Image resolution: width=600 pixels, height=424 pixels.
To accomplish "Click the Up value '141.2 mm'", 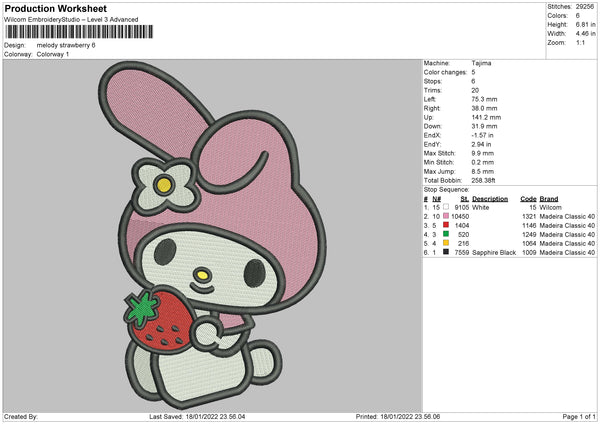I will coord(486,117).
